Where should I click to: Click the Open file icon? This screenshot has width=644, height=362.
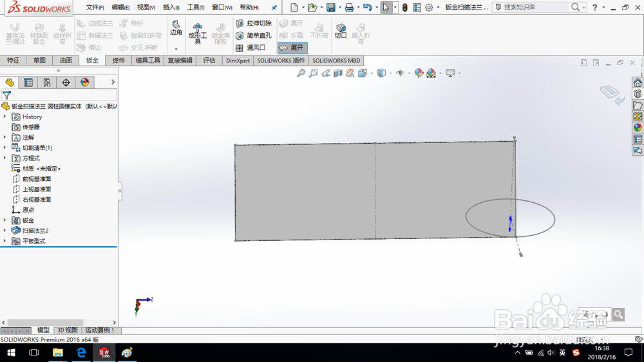tap(312, 7)
